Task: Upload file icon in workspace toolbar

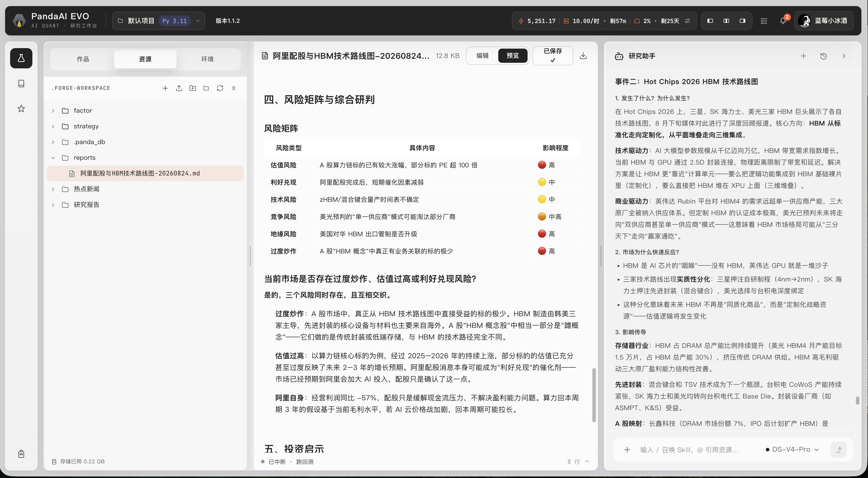Action: [x=179, y=88]
